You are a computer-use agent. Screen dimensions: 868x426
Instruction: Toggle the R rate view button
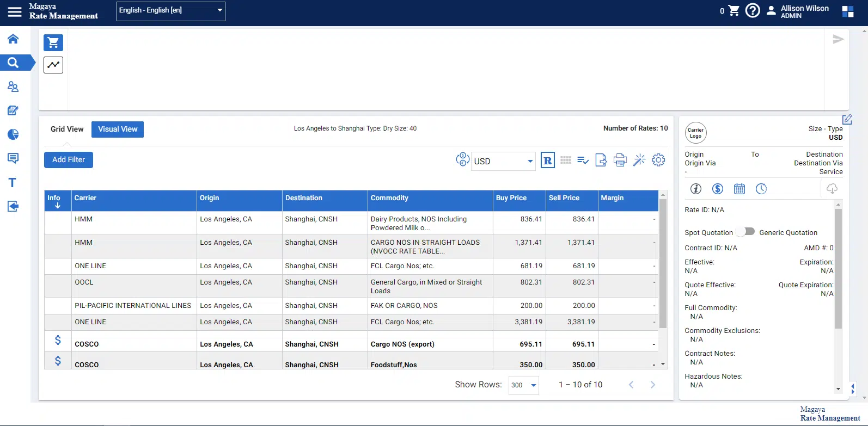point(547,160)
